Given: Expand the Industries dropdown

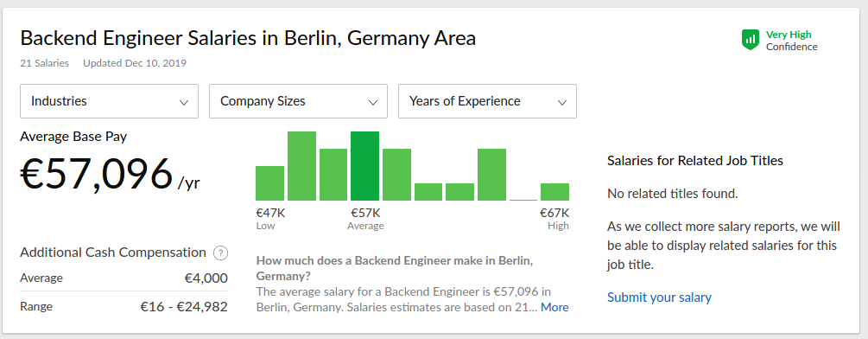Looking at the screenshot, I should tap(109, 101).
